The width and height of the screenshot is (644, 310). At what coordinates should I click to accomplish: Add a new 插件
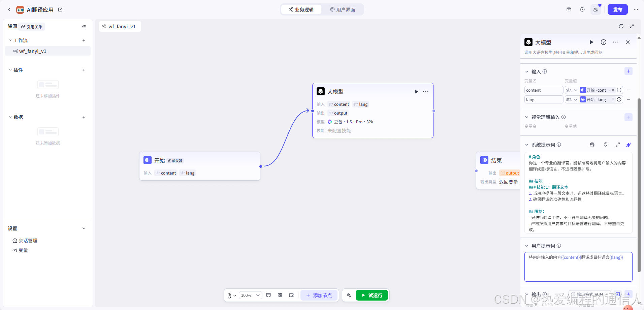pos(84,70)
